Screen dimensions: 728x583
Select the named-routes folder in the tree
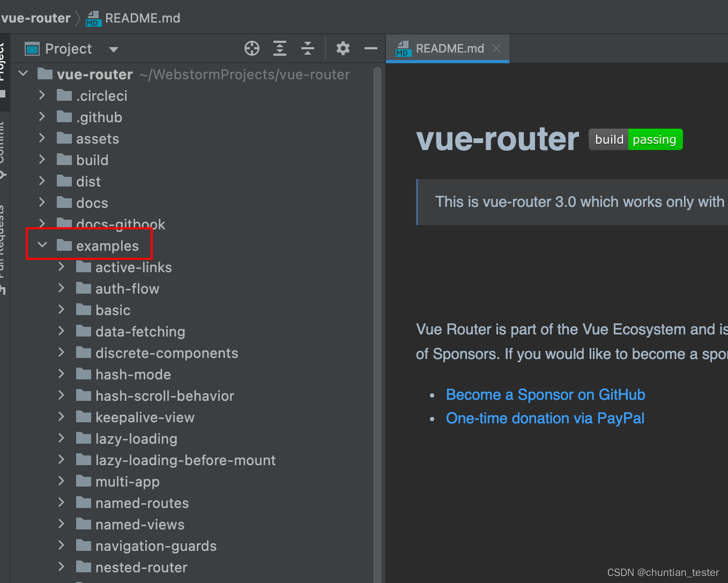(x=142, y=503)
